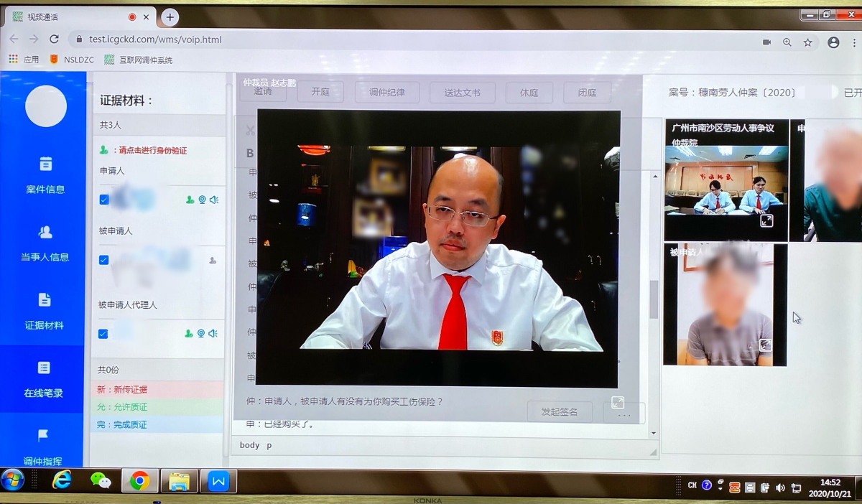Open the 互联网调仲系统 bookmark

point(138,60)
